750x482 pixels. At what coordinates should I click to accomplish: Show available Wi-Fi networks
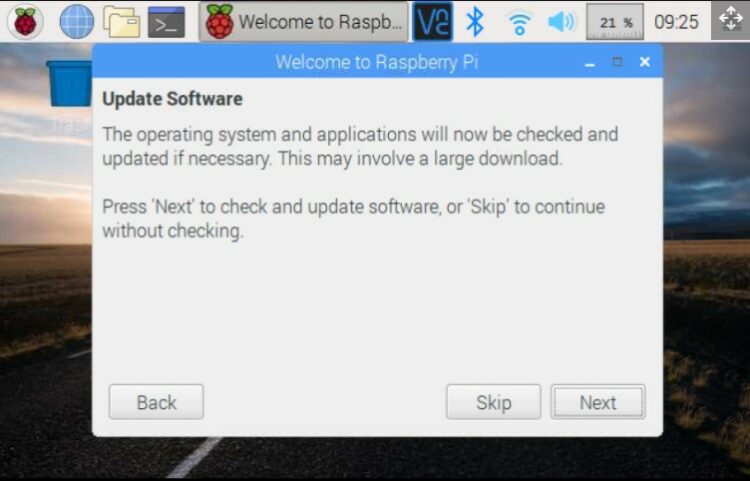pyautogui.click(x=519, y=22)
